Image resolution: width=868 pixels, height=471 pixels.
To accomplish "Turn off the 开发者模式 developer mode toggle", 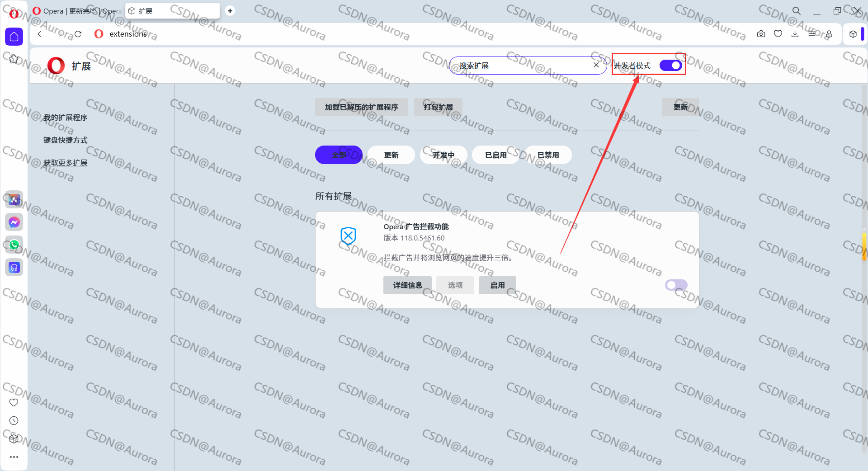I will coord(670,66).
